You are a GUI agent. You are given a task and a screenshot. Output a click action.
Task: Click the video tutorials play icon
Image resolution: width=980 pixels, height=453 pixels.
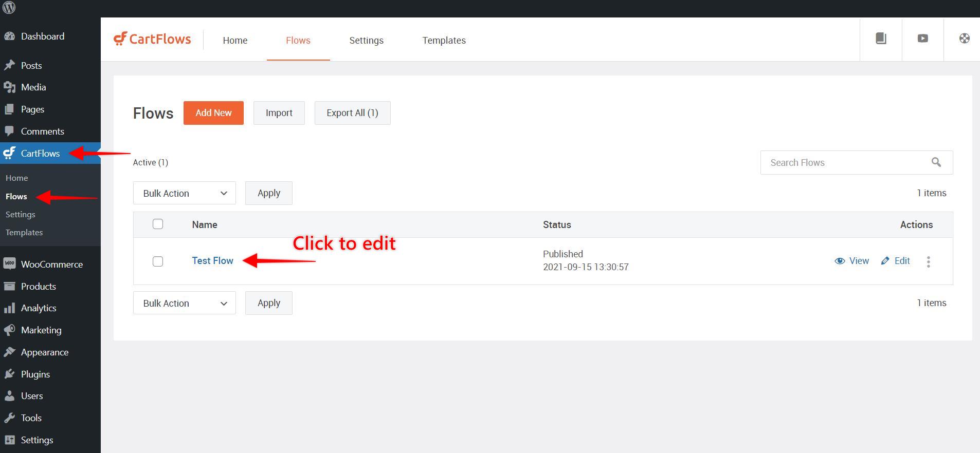tap(922, 39)
